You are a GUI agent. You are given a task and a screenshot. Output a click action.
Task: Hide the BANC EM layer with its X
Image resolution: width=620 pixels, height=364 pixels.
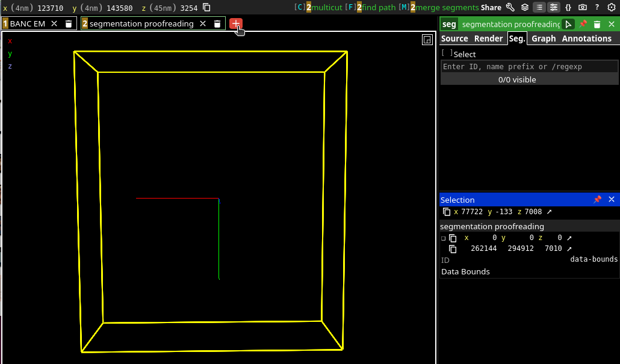[x=54, y=23]
